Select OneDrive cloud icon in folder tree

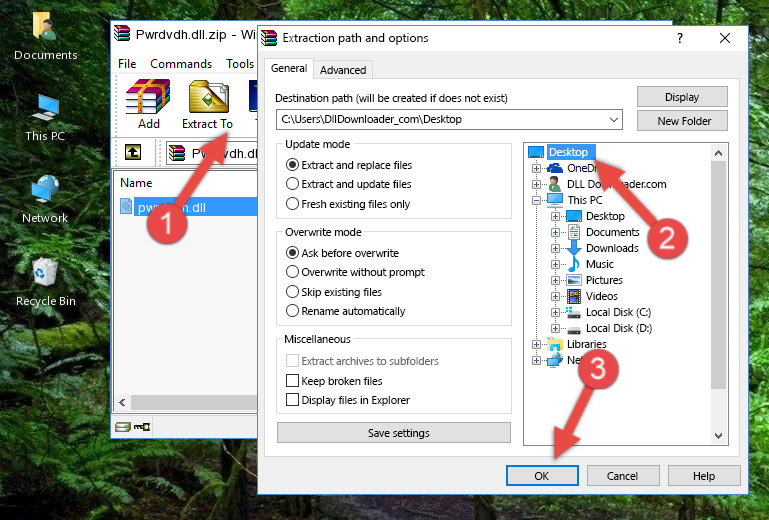[x=555, y=168]
